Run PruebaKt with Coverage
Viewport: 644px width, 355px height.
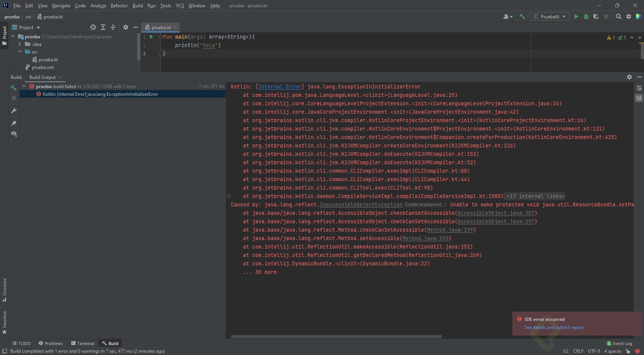[x=596, y=16]
